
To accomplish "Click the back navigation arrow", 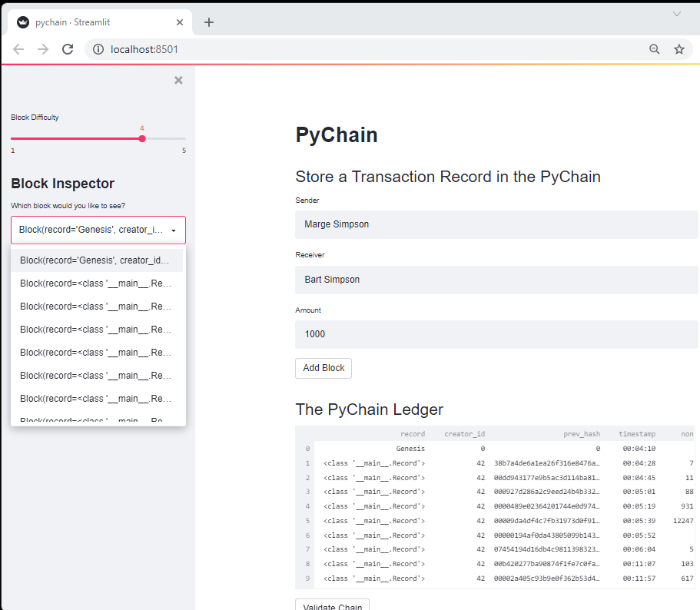I will tap(18, 48).
